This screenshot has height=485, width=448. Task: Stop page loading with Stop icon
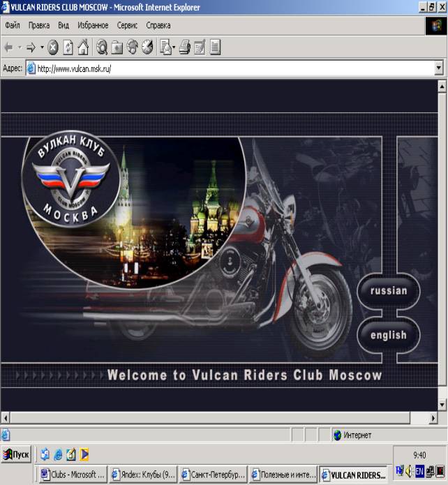point(53,47)
